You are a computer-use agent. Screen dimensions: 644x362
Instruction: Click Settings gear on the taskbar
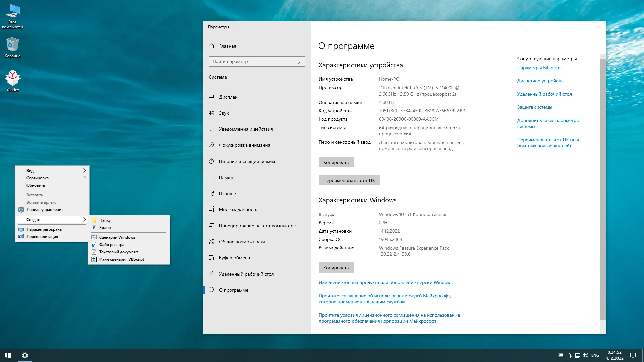click(x=25, y=355)
